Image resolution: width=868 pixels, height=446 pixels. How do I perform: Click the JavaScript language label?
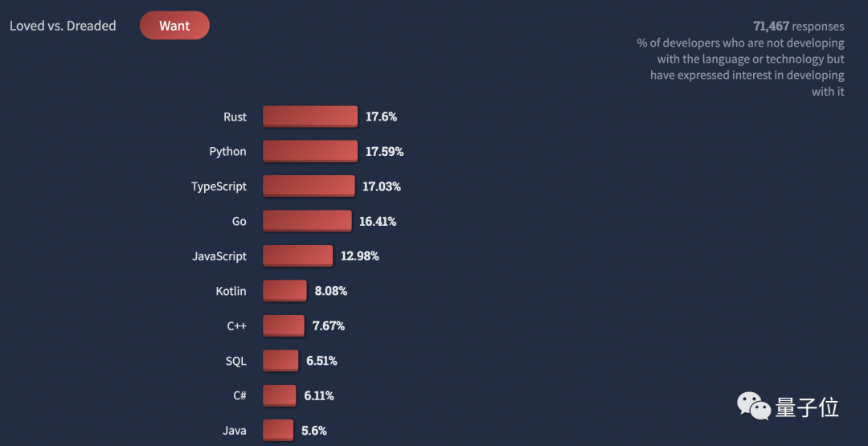tap(219, 256)
